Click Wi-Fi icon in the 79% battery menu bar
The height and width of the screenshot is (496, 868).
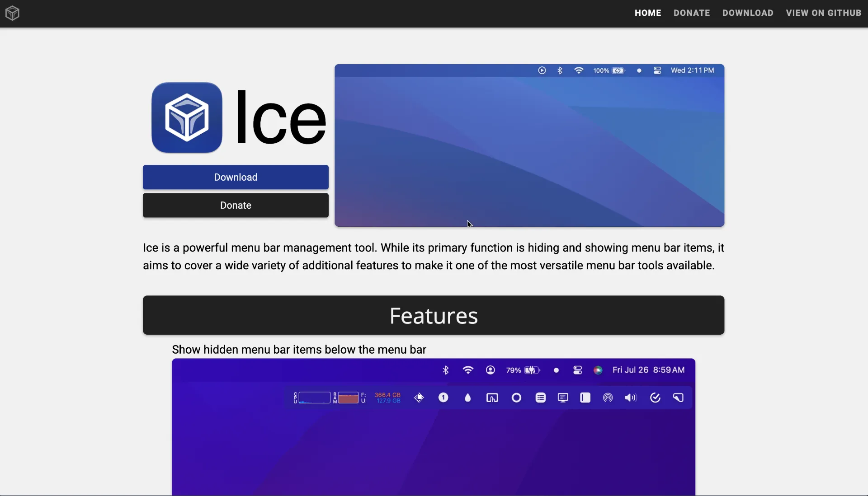tap(468, 370)
